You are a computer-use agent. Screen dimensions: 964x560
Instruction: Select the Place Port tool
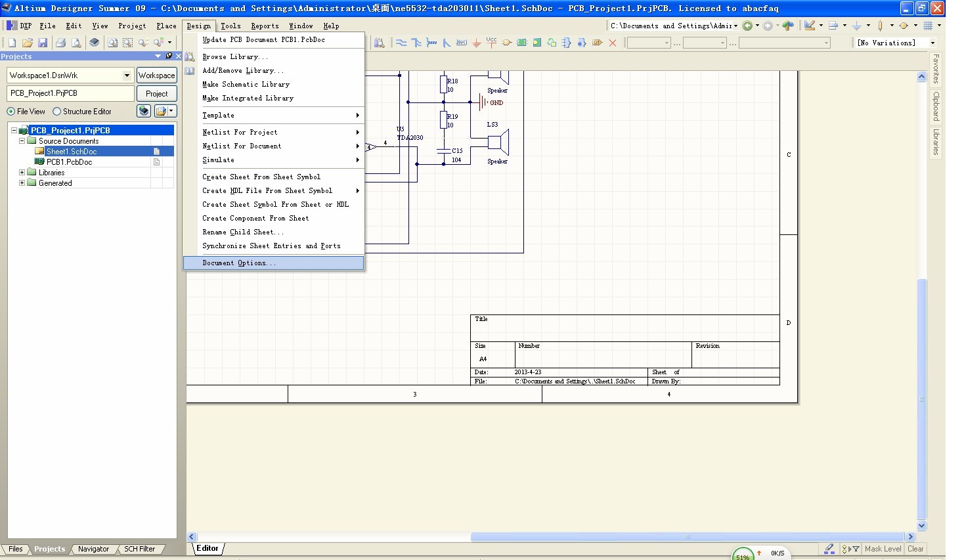(597, 43)
